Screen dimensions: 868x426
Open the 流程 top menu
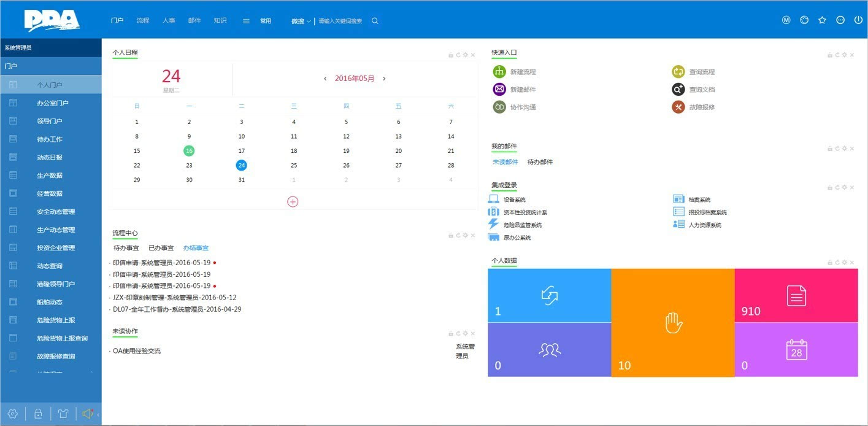143,20
